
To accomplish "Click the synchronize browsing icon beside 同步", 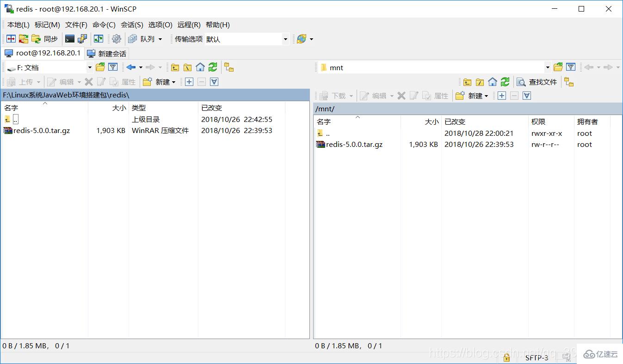I will click(x=24, y=39).
